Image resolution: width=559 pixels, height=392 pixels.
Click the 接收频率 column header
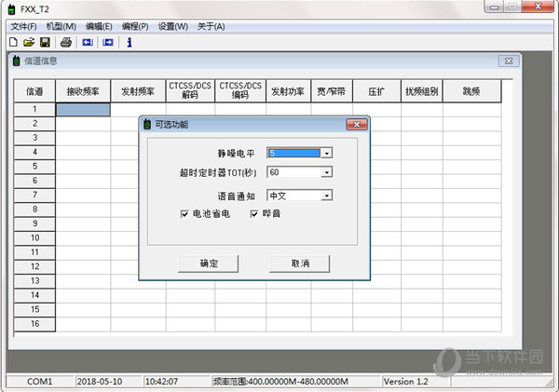[83, 91]
